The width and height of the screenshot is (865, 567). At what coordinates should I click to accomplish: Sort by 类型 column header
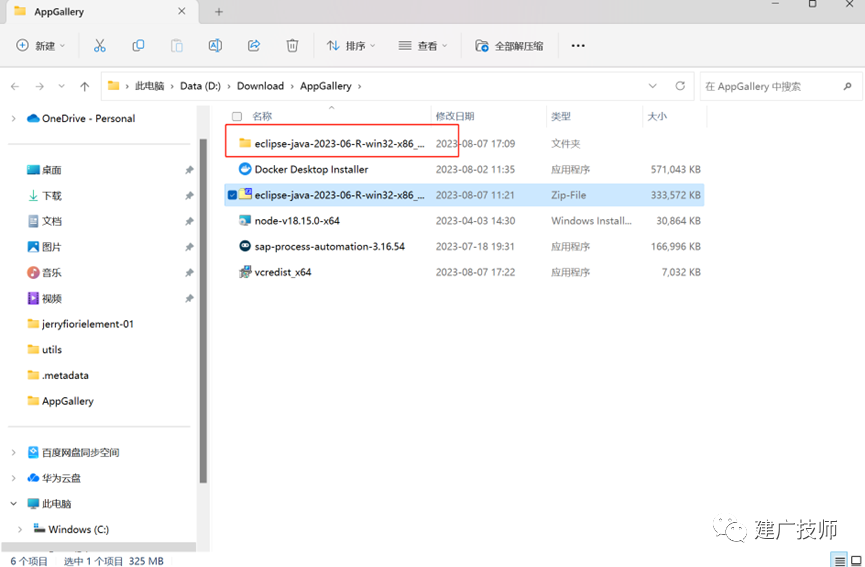(x=561, y=116)
